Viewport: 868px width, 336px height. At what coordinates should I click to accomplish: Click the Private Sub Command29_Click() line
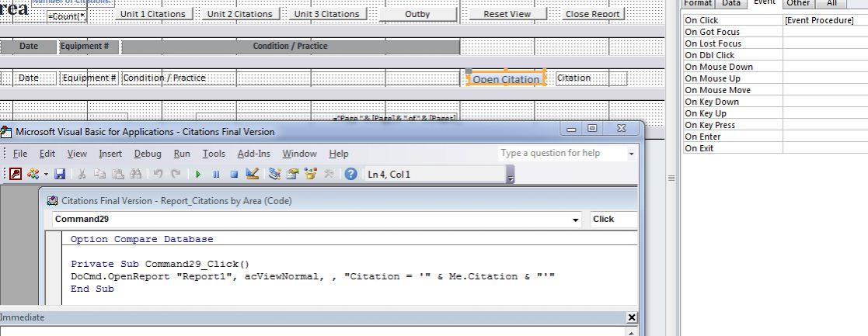(161, 264)
